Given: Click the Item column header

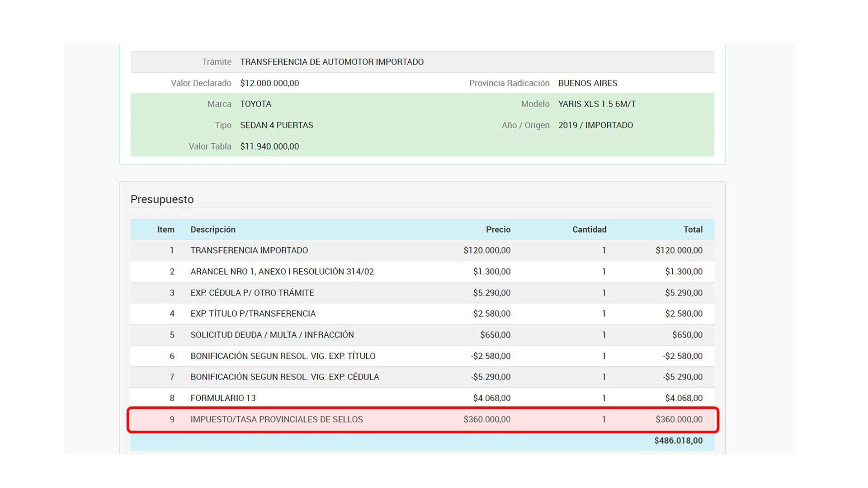Looking at the screenshot, I should (165, 230).
